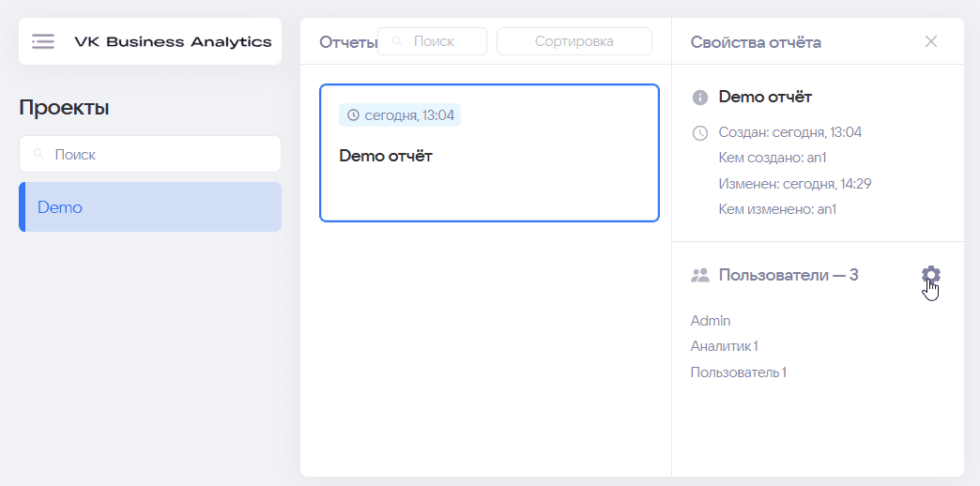This screenshot has width=980, height=486.
Task: Click the Проекты heading
Action: tap(64, 108)
